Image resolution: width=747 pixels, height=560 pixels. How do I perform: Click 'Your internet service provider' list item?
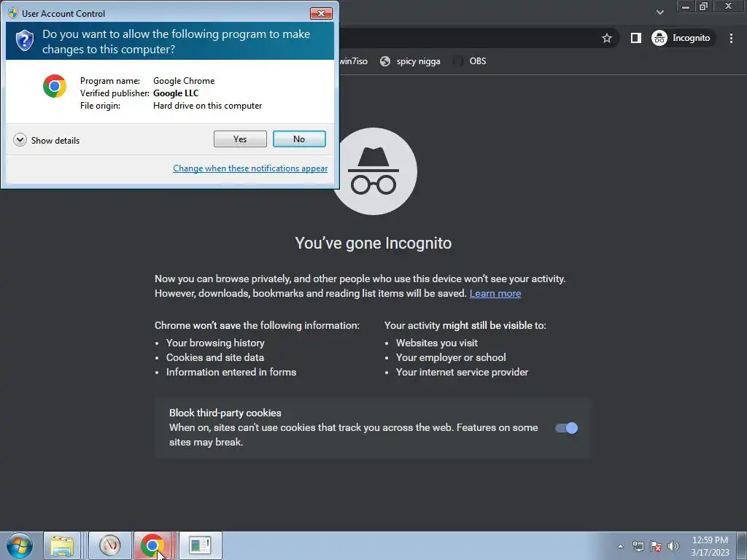point(462,373)
